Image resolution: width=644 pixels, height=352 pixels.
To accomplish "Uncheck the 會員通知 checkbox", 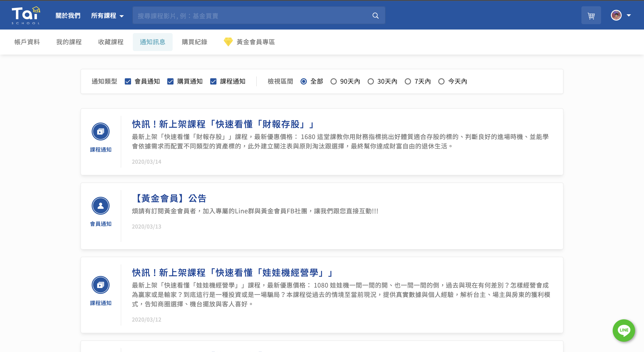I will click(128, 81).
